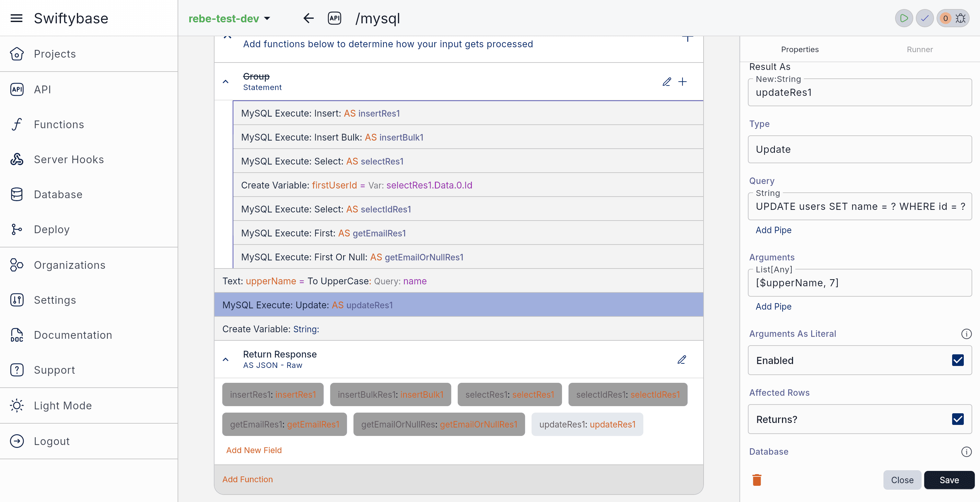
Task: Show info for Arguments As Literal
Action: tap(966, 334)
